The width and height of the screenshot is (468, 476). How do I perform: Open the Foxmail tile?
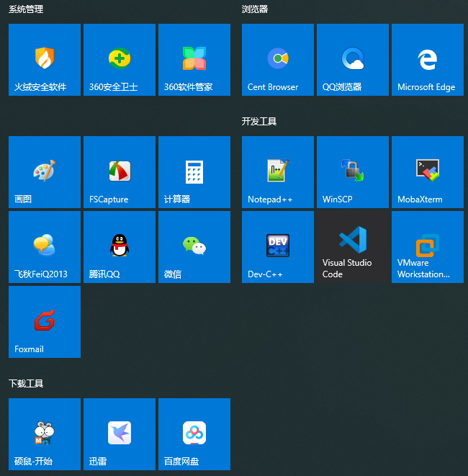(45, 322)
